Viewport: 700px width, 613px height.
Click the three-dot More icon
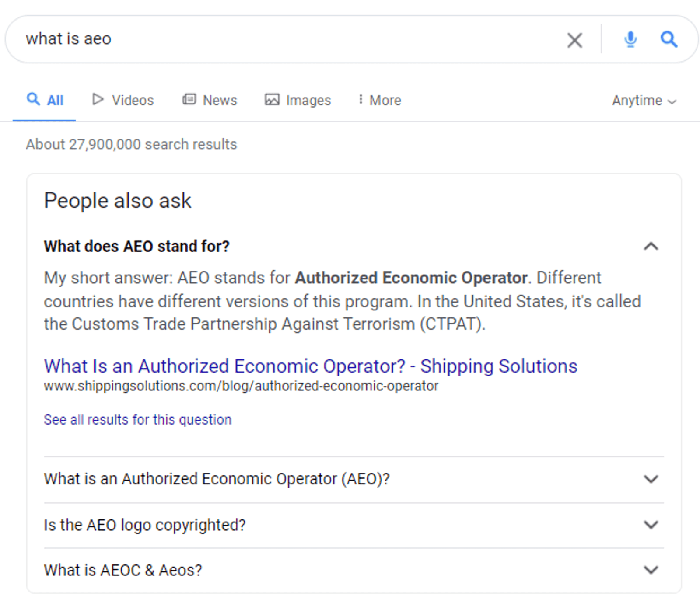pyautogui.click(x=360, y=100)
